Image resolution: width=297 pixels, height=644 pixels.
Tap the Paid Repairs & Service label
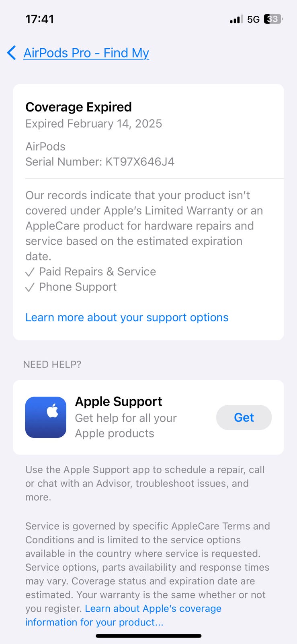pyautogui.click(x=97, y=272)
